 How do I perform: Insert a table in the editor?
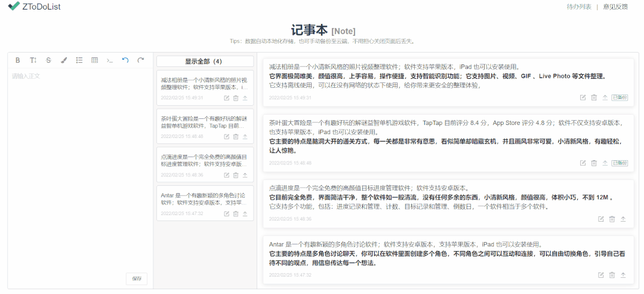[94, 60]
